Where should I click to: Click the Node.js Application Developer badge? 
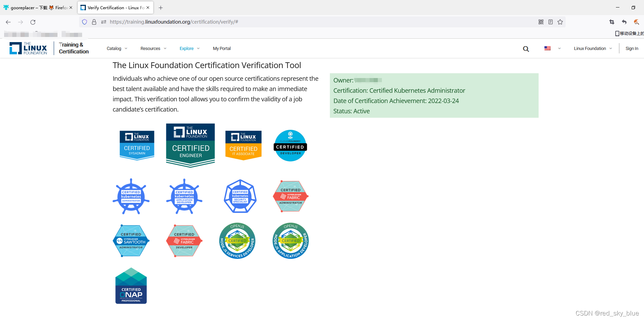[291, 241]
